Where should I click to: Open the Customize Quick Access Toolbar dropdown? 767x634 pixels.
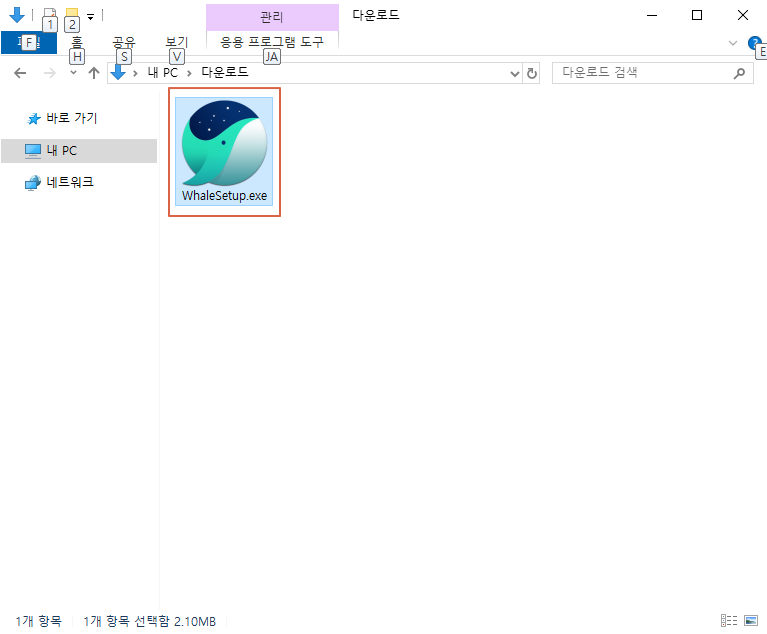[x=90, y=17]
